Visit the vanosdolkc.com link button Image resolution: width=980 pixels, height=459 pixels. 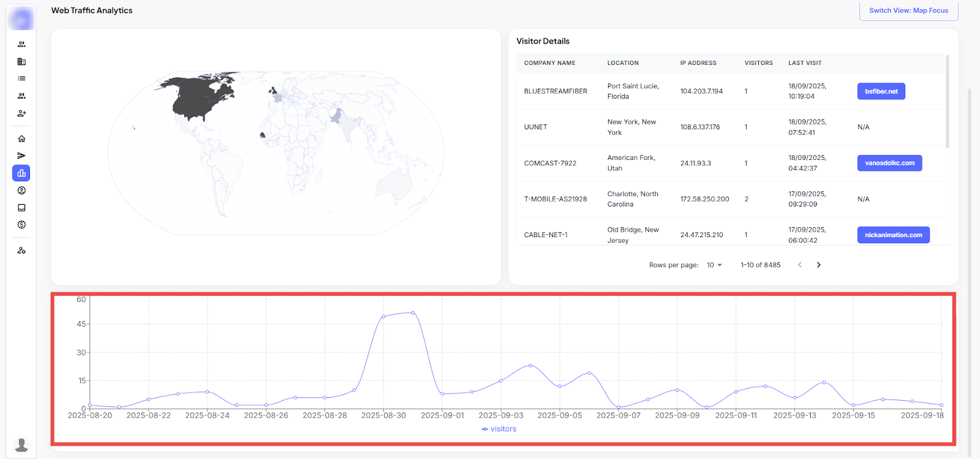tap(889, 163)
